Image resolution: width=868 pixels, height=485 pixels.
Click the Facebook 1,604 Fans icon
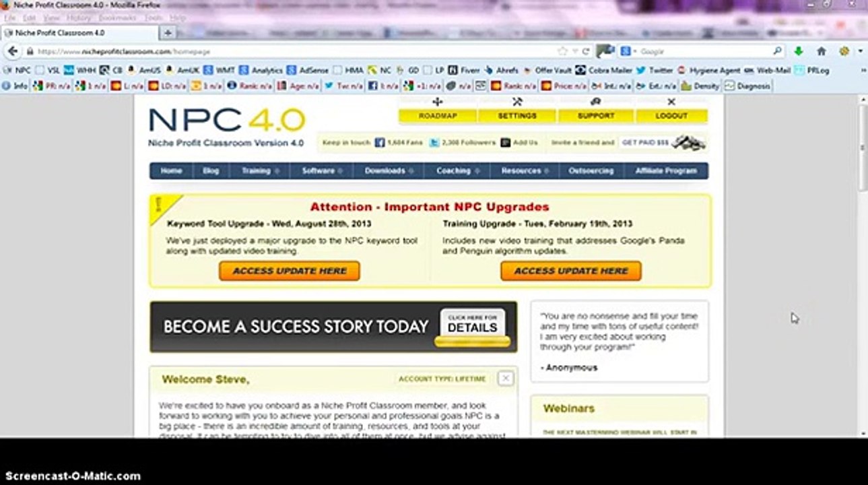coord(379,143)
